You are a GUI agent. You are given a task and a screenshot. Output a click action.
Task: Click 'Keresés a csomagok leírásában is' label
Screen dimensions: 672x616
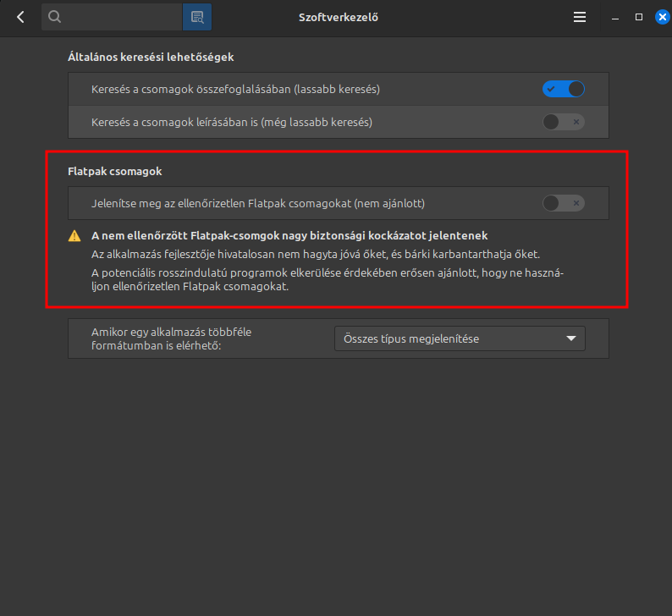point(231,122)
